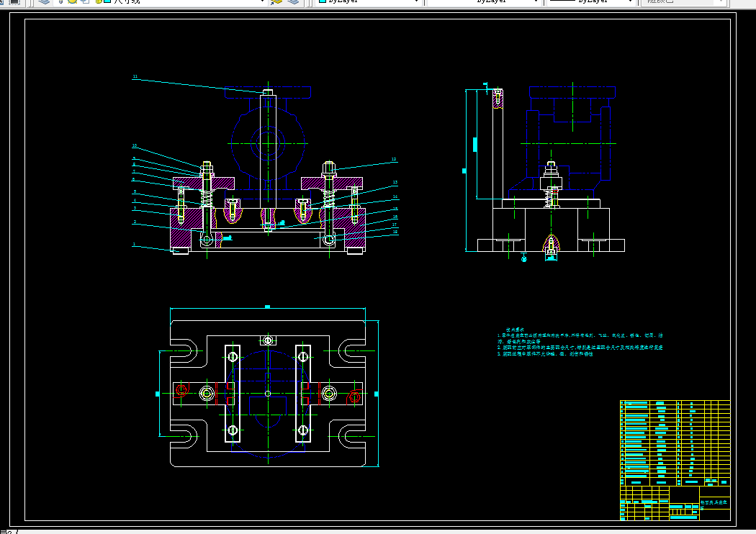The image size is (756, 534).
Task: Click part number 11 leader label
Action: click(135, 76)
